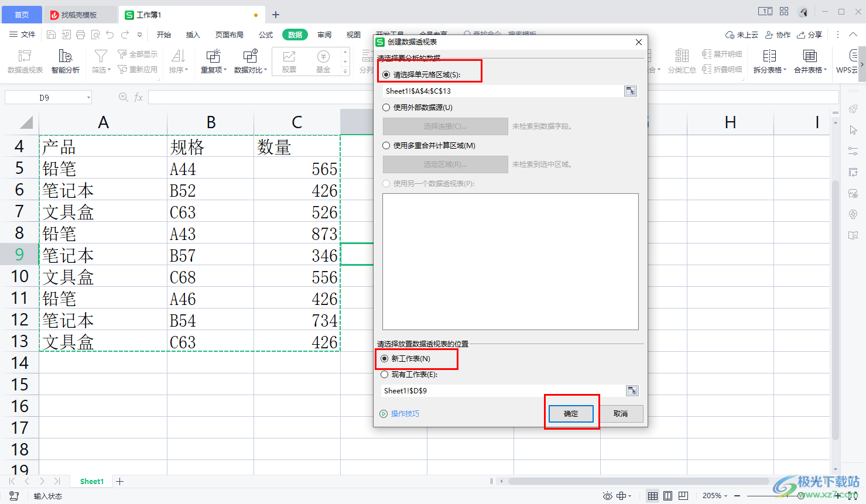866x504 pixels.
Task: Click column header H
Action: point(730,122)
